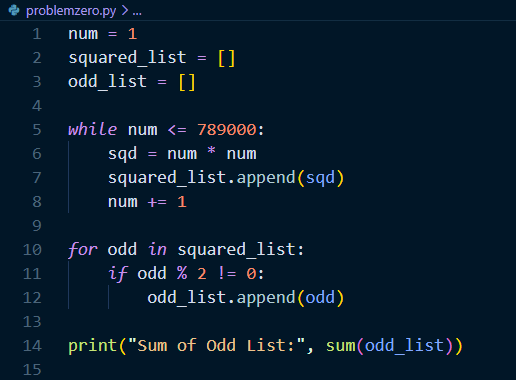Click odd_list.append on line 12
The image size is (516, 380).
[x=221, y=298]
